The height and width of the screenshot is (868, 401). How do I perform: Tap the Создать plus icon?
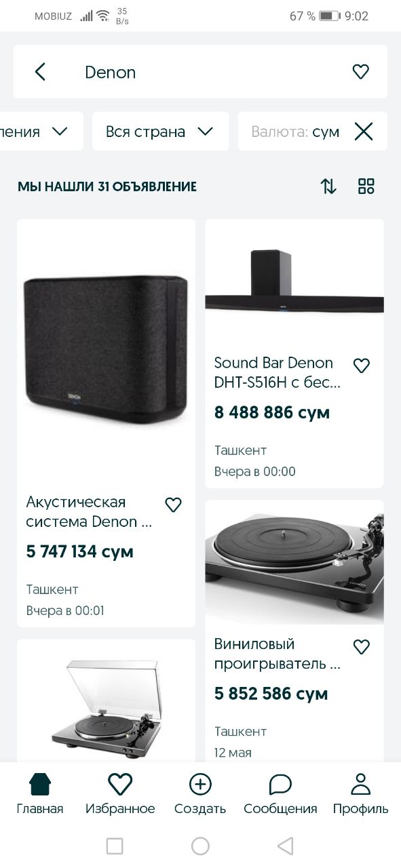coord(200,785)
